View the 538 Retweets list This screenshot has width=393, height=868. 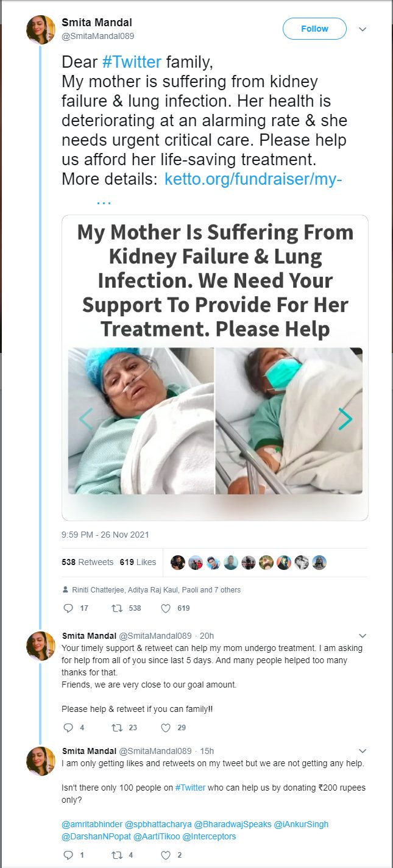[88, 562]
